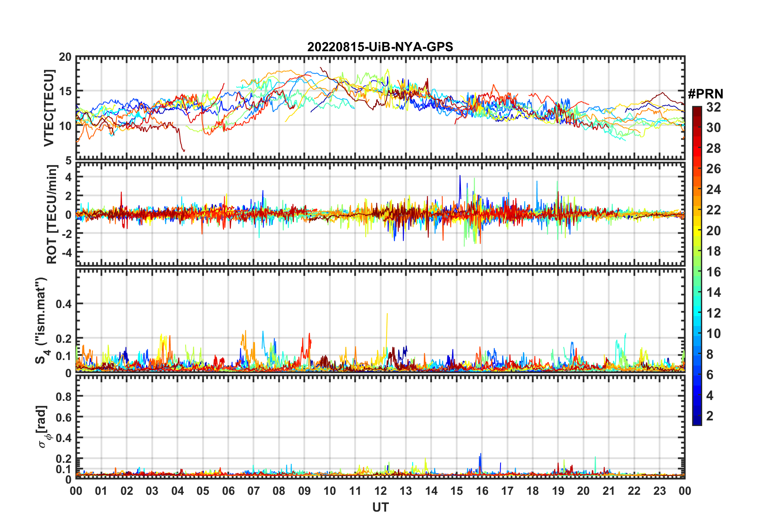Click the VTEC[TECU] y-axis label
761x532 pixels.
[49, 108]
